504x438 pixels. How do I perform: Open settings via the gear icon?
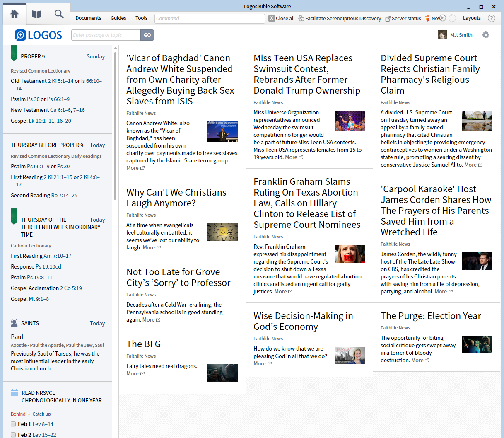[x=485, y=35]
